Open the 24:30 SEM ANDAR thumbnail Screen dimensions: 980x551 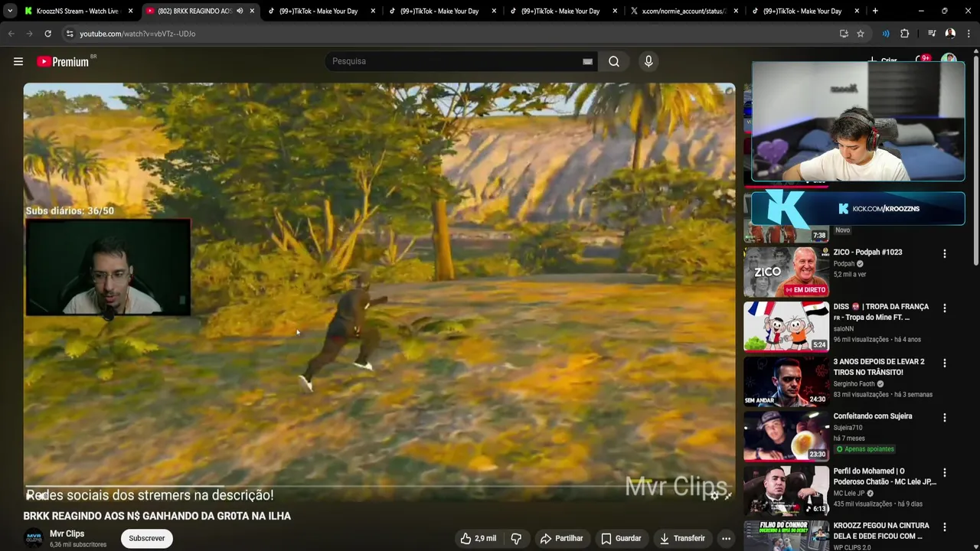click(786, 381)
